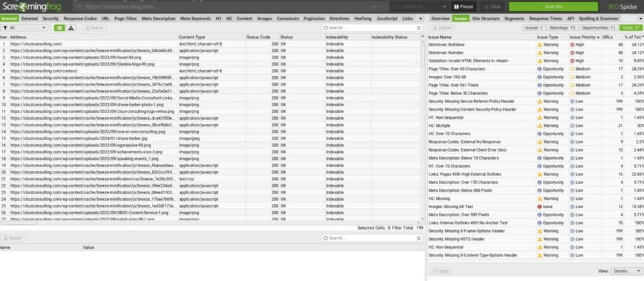Sort by the Status Code column header
Screen dimensions: 644x281
click(x=262, y=37)
